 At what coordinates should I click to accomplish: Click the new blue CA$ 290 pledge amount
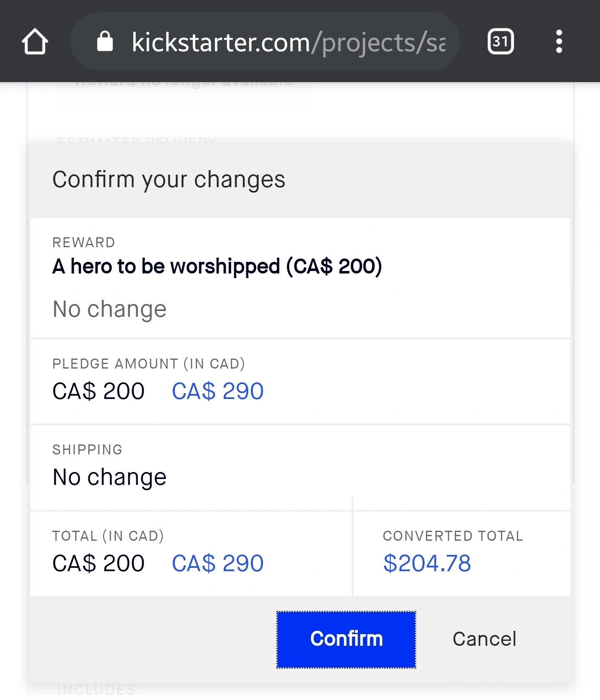pos(217,391)
